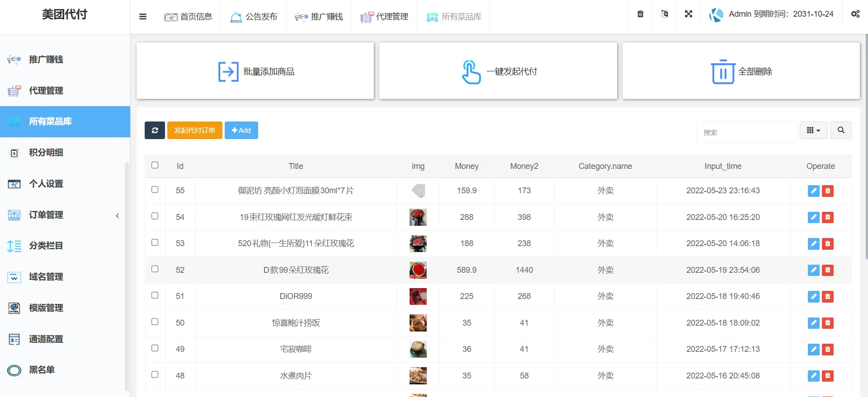Select 通道配置 in the sidebar

(x=65, y=339)
